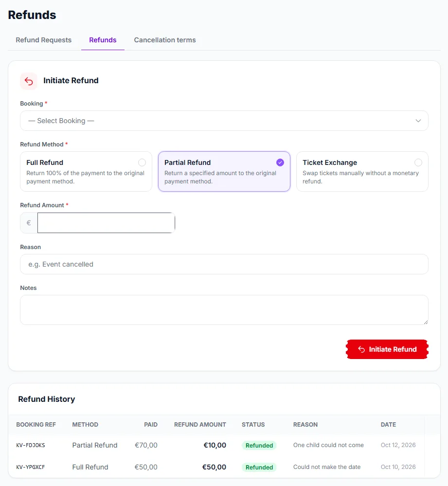Click the red undo icon beside Initiate Refund heading
The image size is (448, 486).
click(x=29, y=81)
